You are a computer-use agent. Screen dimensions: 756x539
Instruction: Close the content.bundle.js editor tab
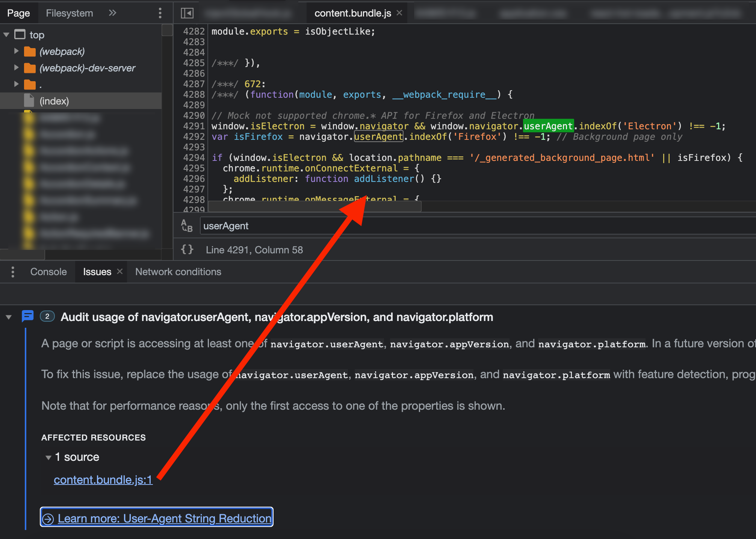399,12
